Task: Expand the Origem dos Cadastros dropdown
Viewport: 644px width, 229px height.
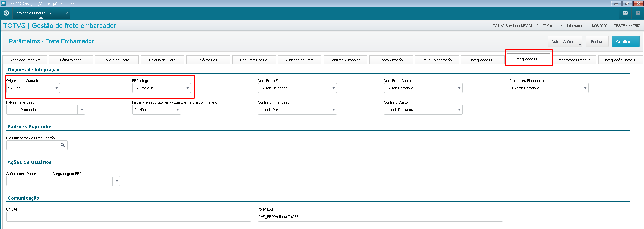Action: pos(56,88)
